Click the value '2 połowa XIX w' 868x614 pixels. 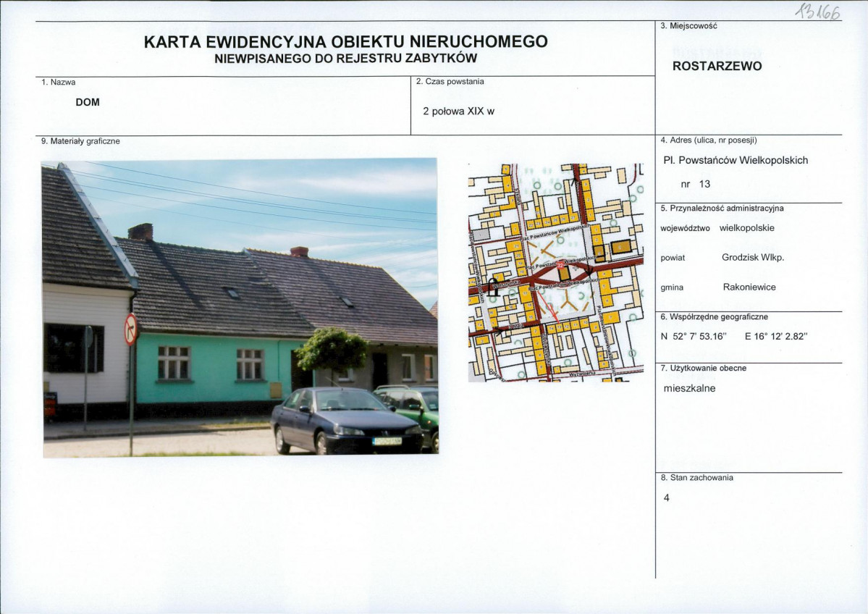pos(458,112)
